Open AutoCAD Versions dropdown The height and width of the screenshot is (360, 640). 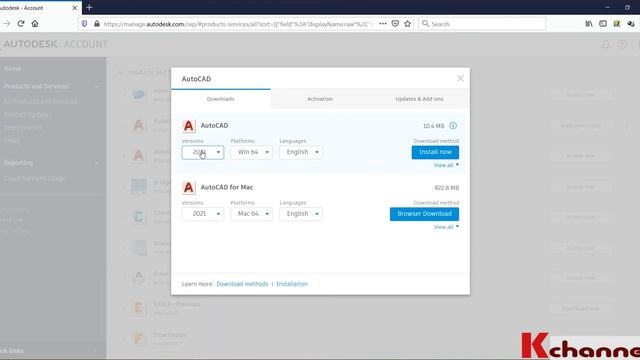pyautogui.click(x=203, y=152)
